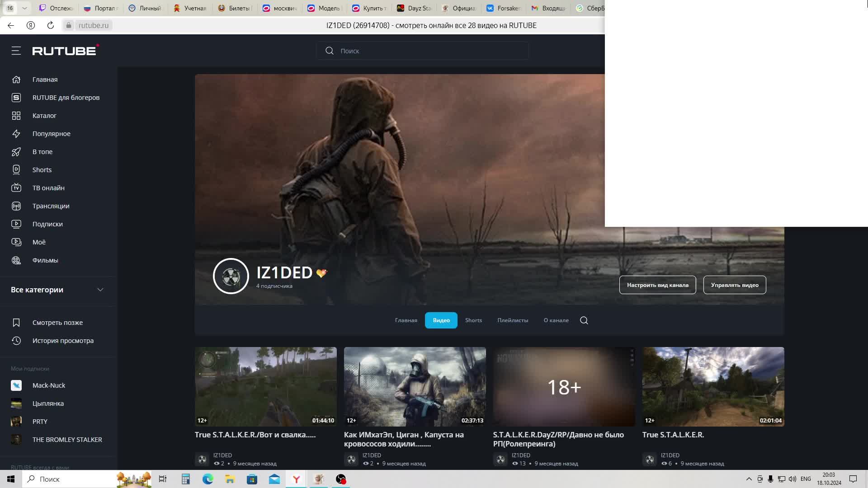
Task: Switch to the Shorts channel tab
Action: point(473,320)
